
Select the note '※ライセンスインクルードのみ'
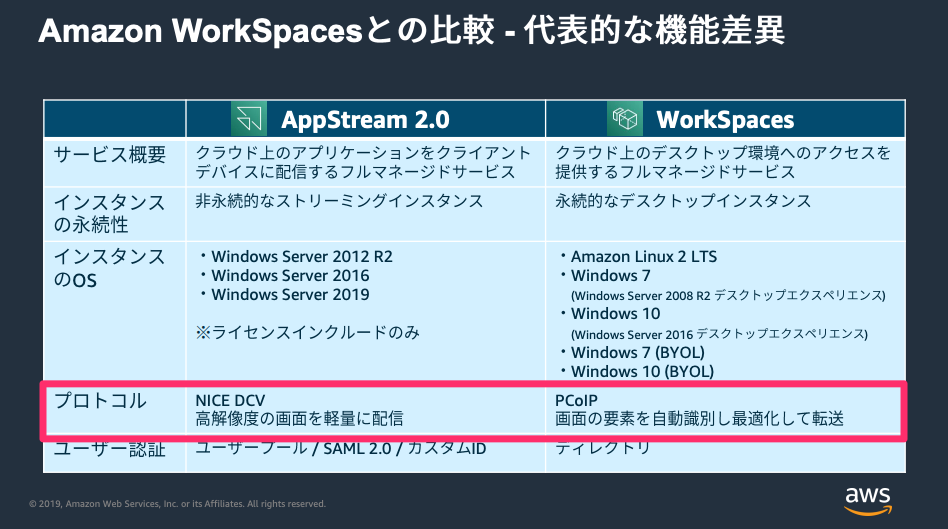click(x=307, y=333)
